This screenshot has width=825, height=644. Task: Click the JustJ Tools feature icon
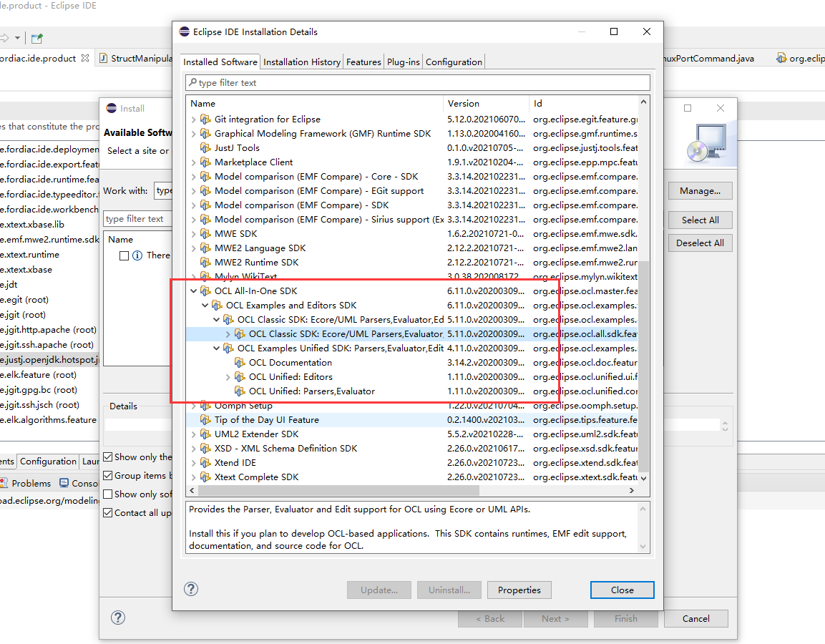[206, 148]
